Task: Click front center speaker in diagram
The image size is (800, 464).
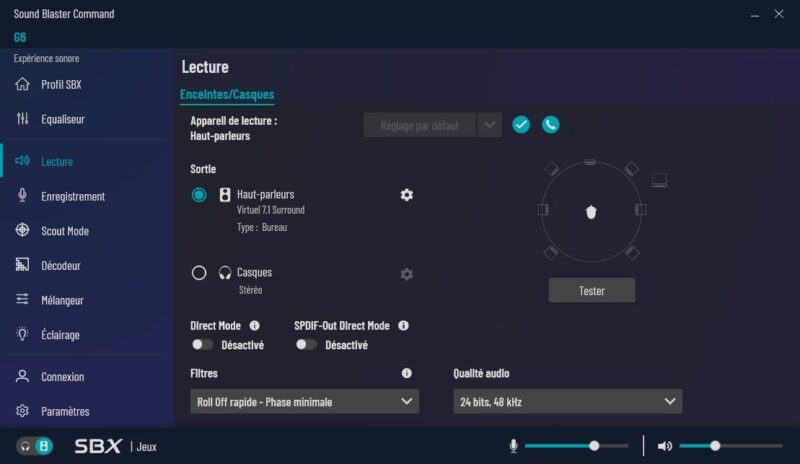Action: [590, 162]
